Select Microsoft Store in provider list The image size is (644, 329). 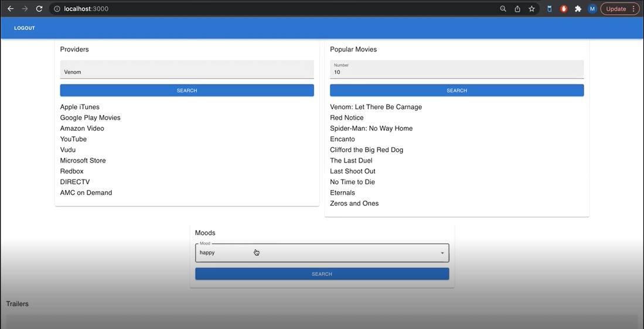[x=83, y=160]
